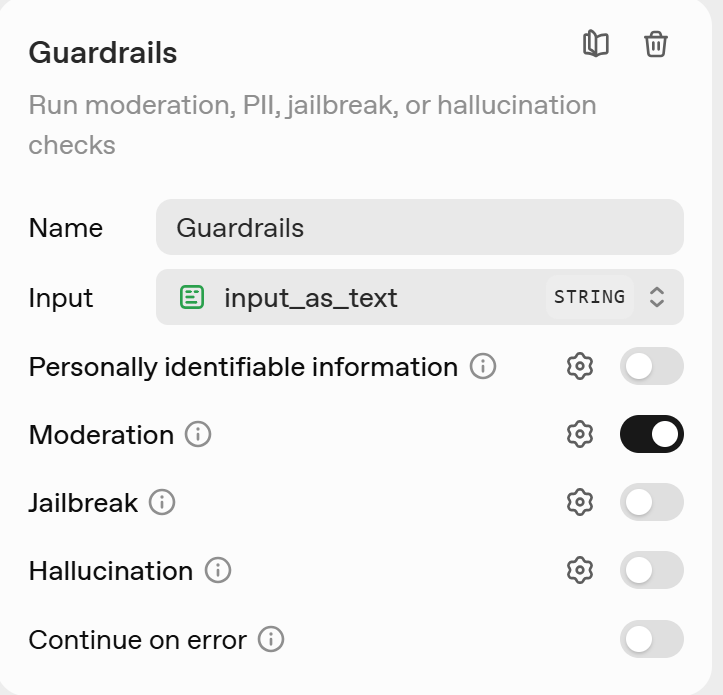The width and height of the screenshot is (723, 695).
Task: Show Continue on error info icon
Action: 271,639
